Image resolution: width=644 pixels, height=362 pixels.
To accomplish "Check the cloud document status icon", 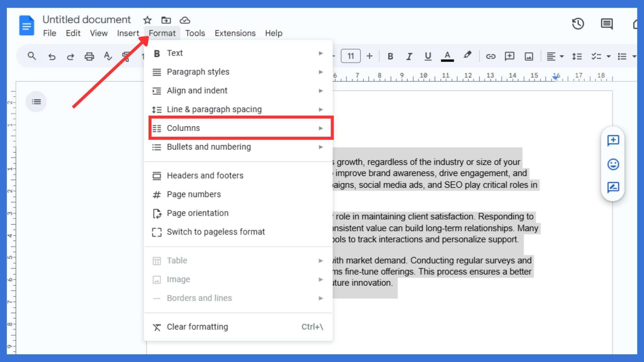I will [185, 20].
